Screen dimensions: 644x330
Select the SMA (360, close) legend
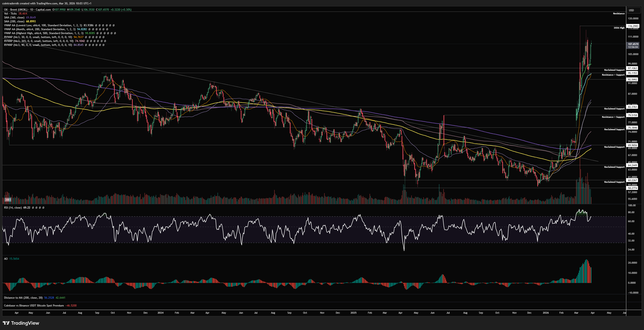pyautogui.click(x=14, y=18)
